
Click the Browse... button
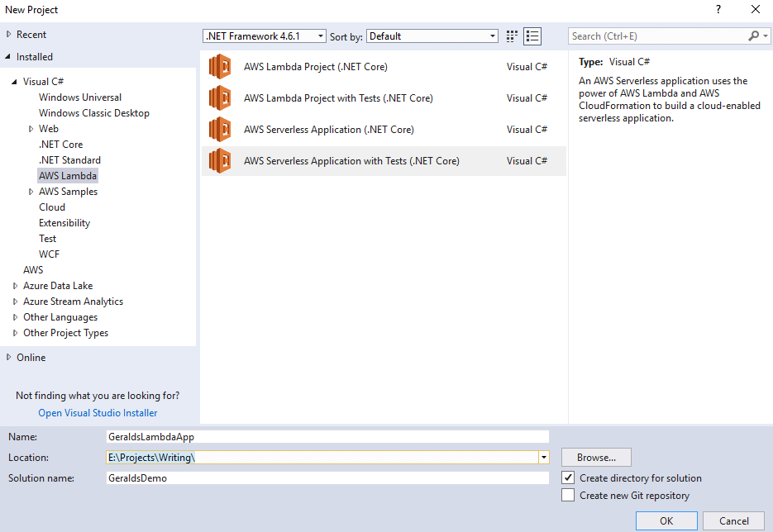[596, 457]
